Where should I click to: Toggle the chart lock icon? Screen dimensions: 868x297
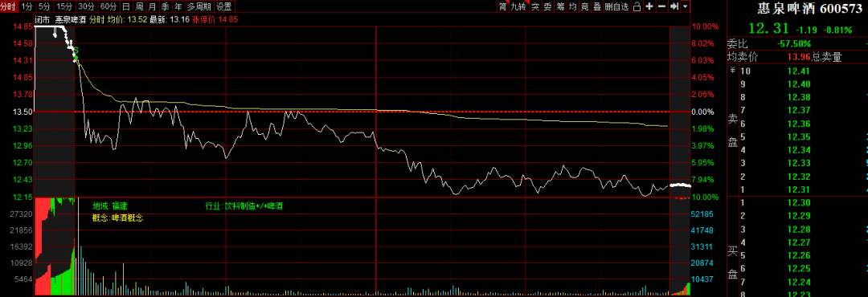point(637,6)
